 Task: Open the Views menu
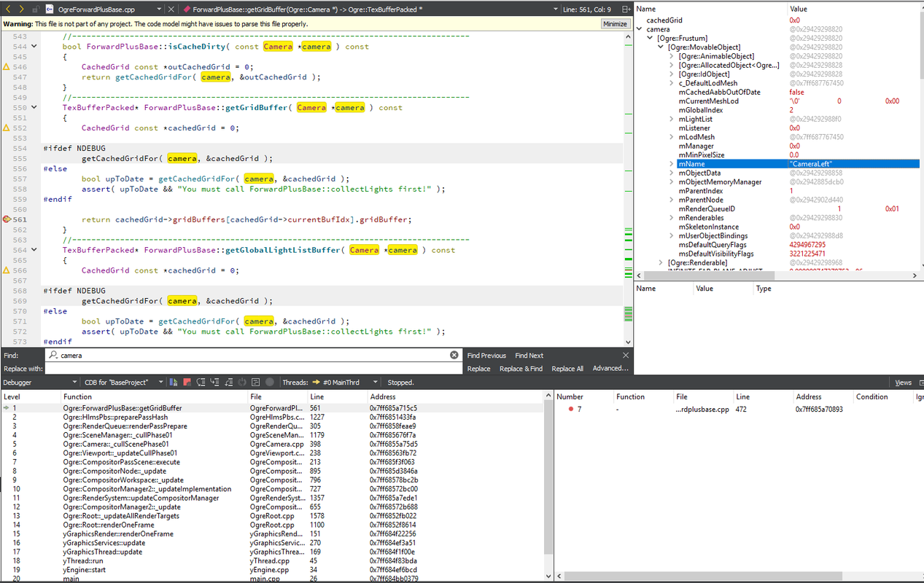coord(904,383)
